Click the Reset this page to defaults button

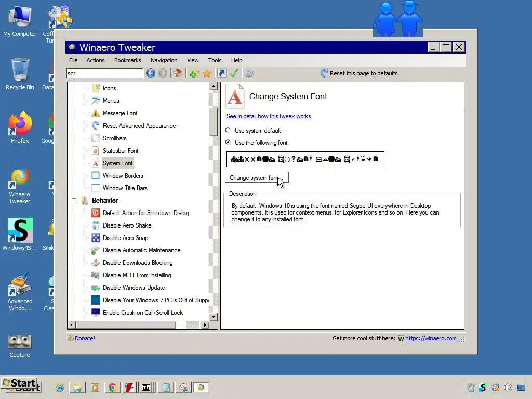360,73
